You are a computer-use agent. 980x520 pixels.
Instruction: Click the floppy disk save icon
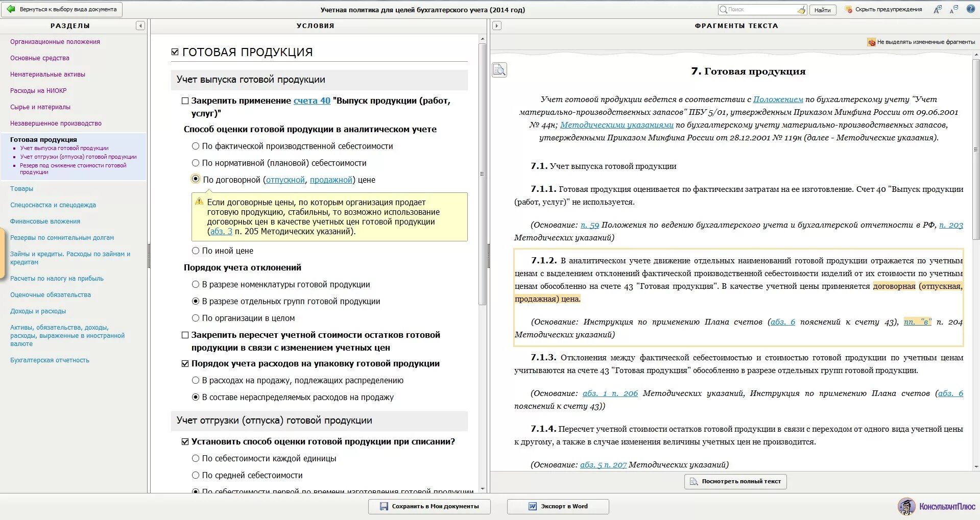point(384,506)
